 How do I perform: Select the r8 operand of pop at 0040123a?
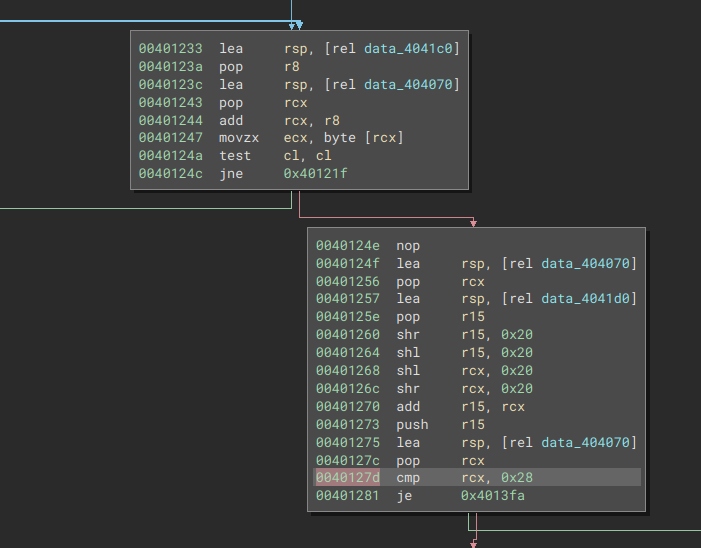point(291,67)
